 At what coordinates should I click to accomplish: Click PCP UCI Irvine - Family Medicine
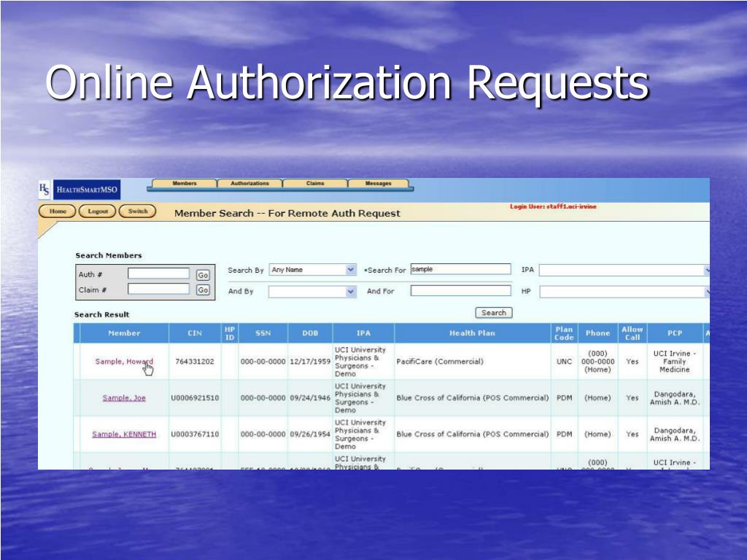click(675, 362)
